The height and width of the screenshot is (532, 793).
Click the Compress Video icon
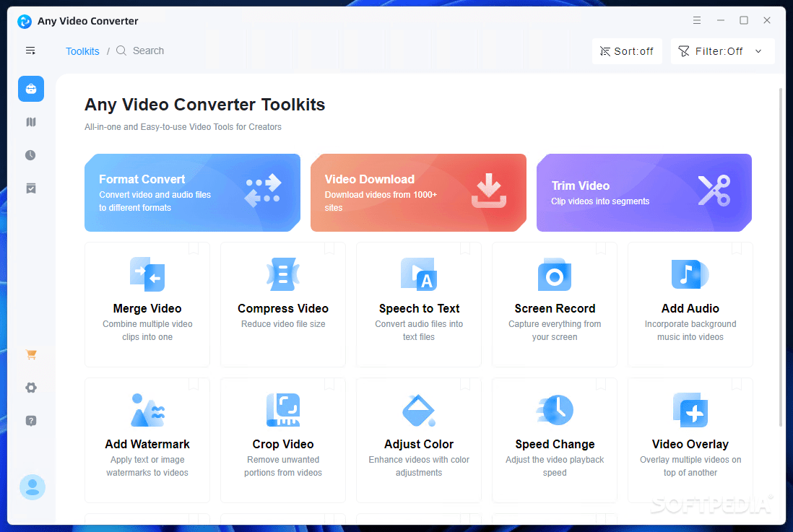[x=283, y=274]
